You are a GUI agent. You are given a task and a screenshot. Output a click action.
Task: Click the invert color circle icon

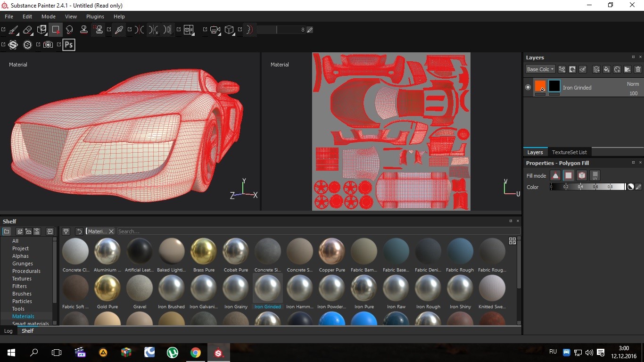[x=630, y=187]
